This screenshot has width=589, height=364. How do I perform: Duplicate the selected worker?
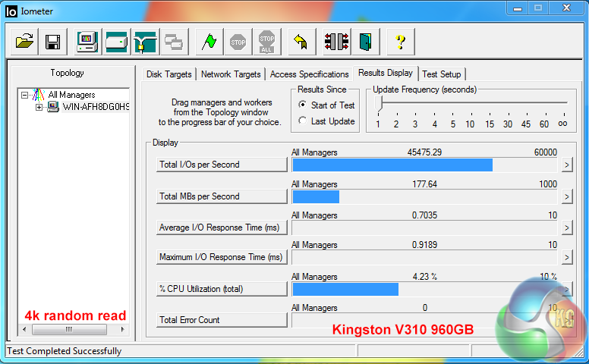[x=175, y=42]
